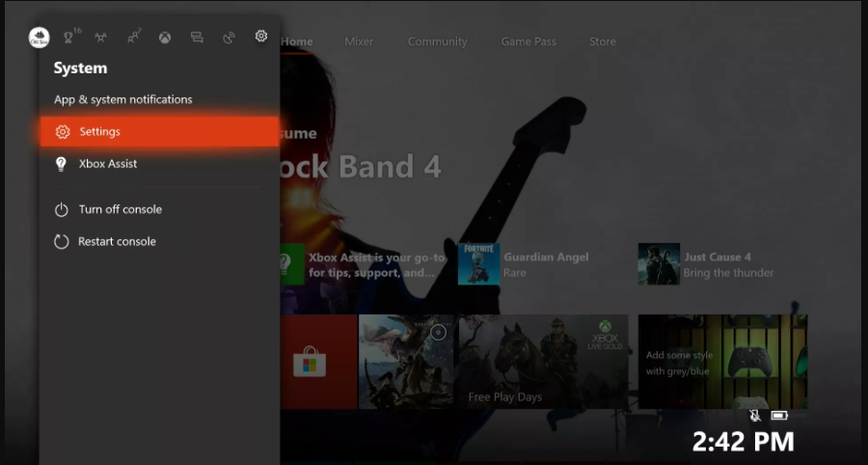Click Just Cause 4 Bring the thunder text
Image resolution: width=868 pixels, height=465 pixels.
tap(728, 264)
